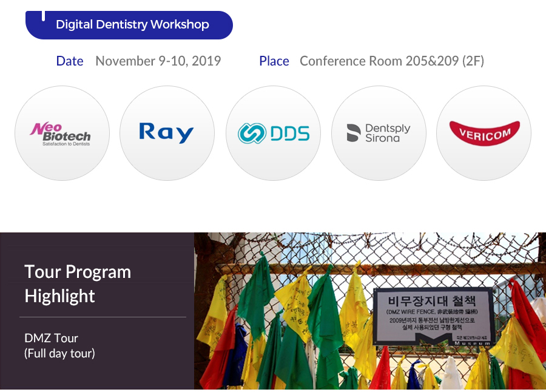The width and height of the screenshot is (546, 392).
Task: Click the Digital Dentistry Workshop banner
Action: (129, 25)
